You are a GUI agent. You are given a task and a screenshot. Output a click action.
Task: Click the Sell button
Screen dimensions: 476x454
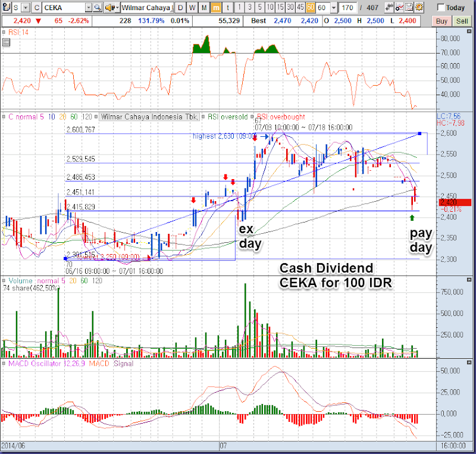[462, 21]
